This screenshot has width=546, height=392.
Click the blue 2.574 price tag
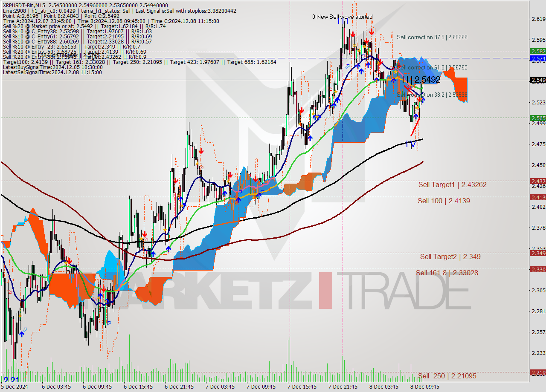click(537, 58)
